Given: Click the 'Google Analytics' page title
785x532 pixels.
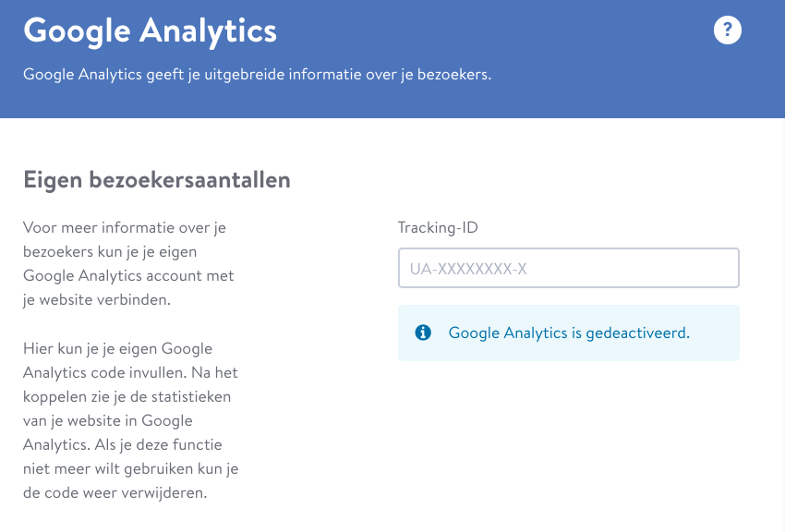Looking at the screenshot, I should click(150, 31).
